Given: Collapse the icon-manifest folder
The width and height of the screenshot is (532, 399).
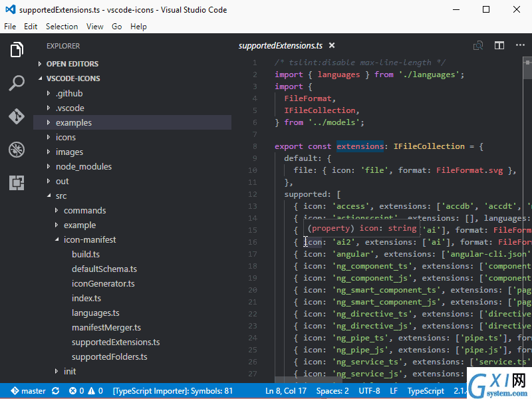Looking at the screenshot, I should coord(57,239).
